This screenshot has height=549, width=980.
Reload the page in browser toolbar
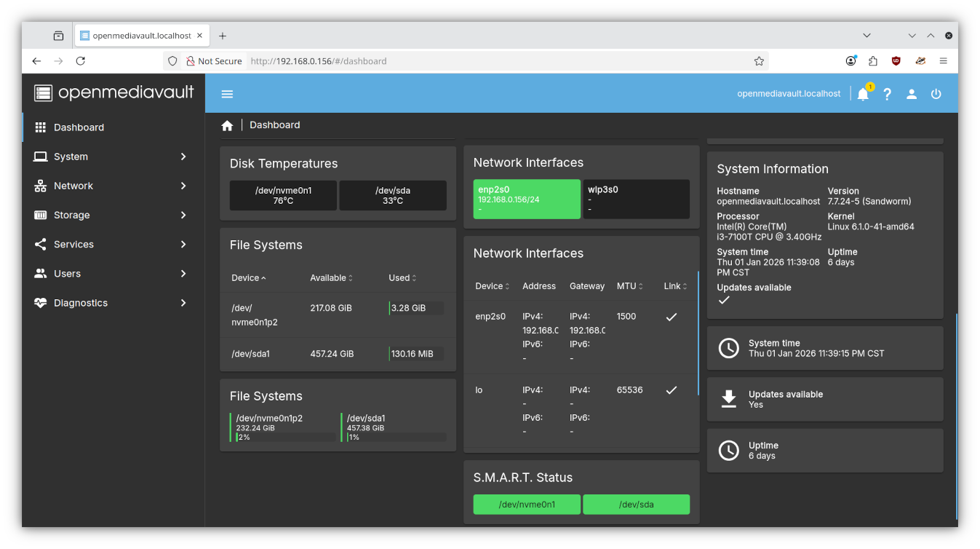(x=81, y=61)
